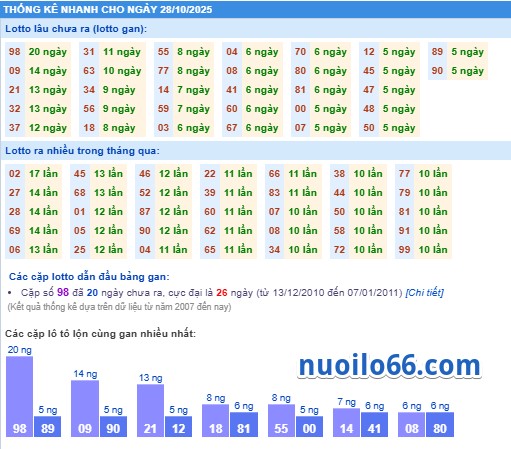Click "11 ngày" beside number 31

coord(122,52)
